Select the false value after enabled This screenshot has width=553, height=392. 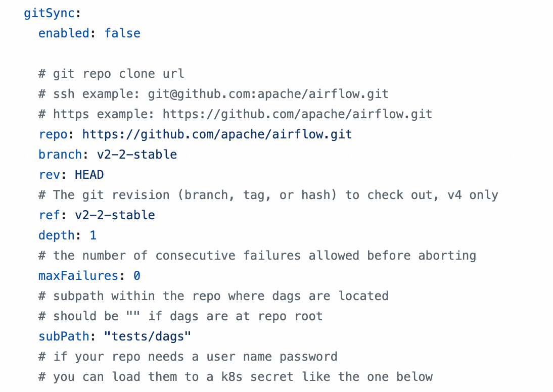coord(122,33)
